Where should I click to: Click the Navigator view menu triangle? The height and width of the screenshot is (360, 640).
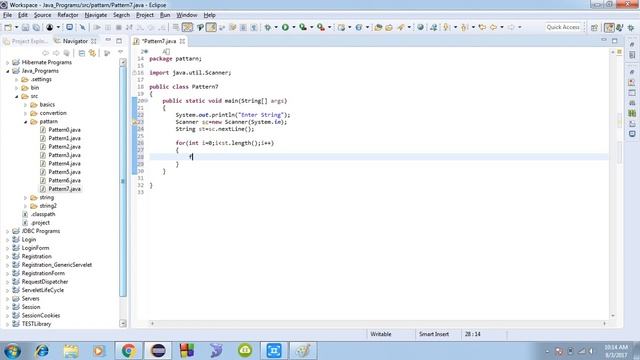pos(120,53)
